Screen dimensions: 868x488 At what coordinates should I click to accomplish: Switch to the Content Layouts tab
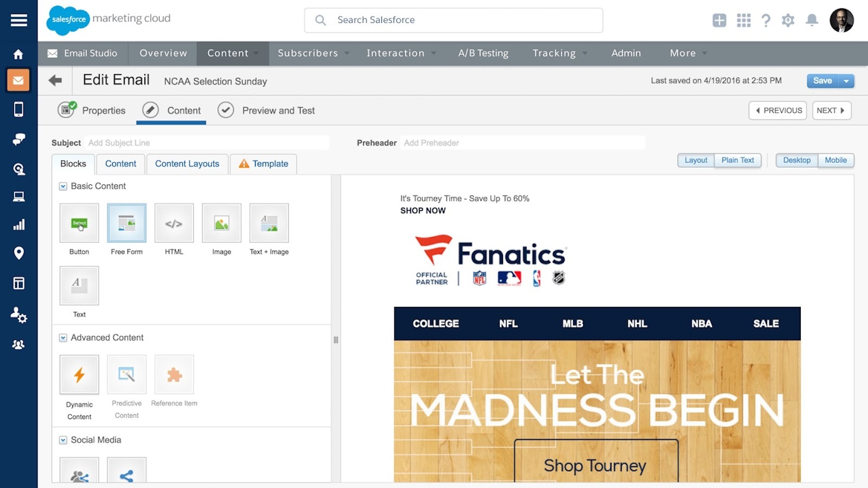point(187,164)
